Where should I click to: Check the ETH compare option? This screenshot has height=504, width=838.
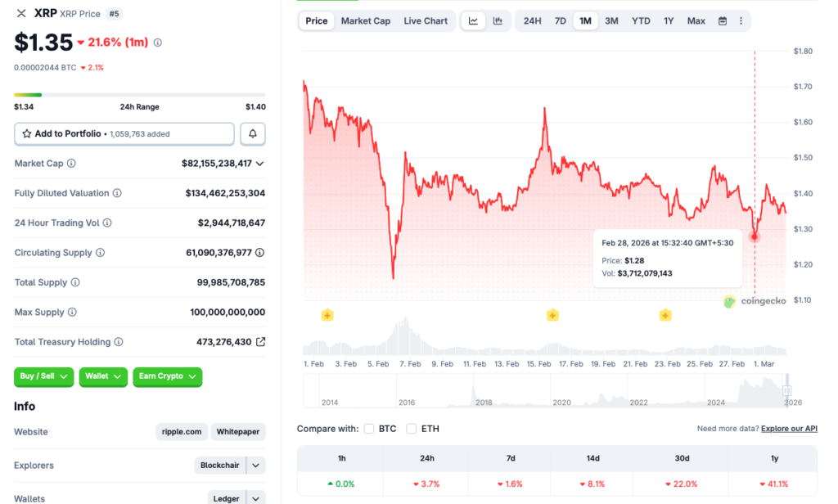412,429
